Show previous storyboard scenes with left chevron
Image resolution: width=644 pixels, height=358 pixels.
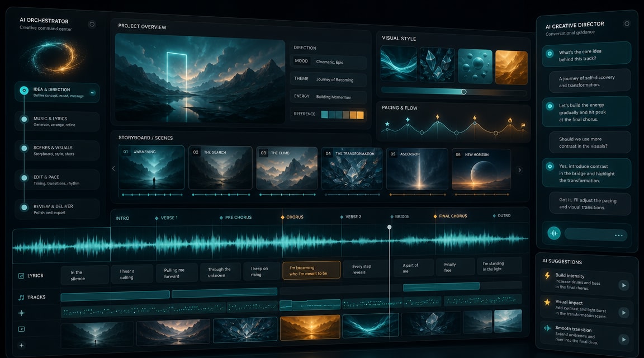tap(114, 168)
